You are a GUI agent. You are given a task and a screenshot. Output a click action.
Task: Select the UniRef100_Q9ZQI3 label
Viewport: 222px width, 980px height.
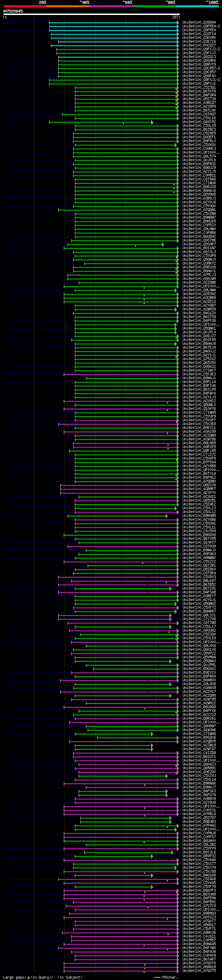(x=199, y=57)
